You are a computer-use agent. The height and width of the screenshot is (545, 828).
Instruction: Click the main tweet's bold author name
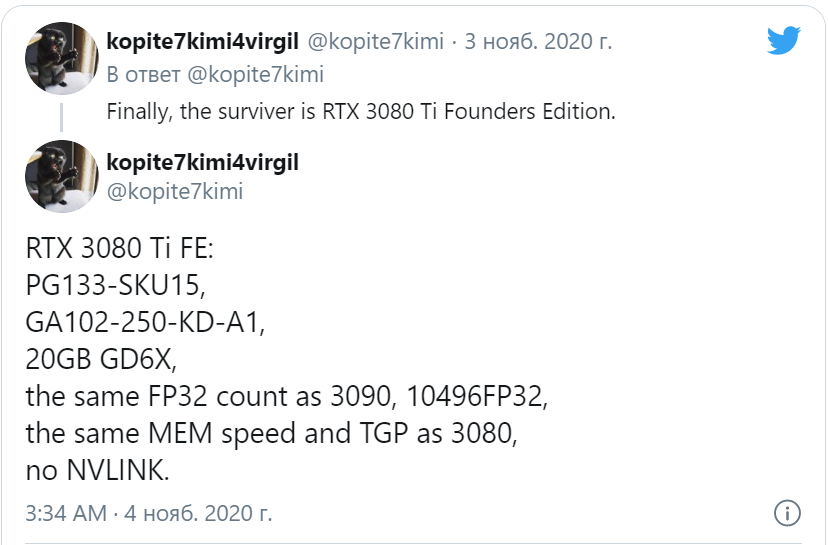point(203,162)
